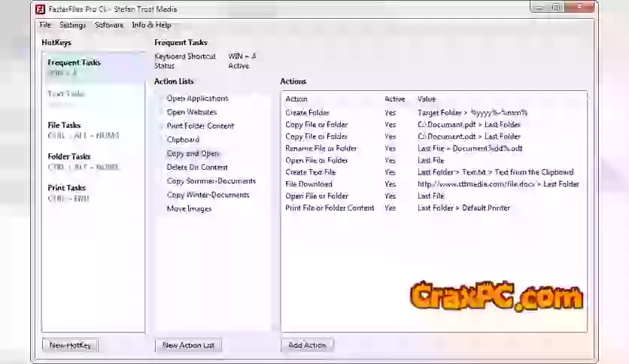Select the Print Folder Content action list
This screenshot has height=364, width=629.
[x=200, y=126]
